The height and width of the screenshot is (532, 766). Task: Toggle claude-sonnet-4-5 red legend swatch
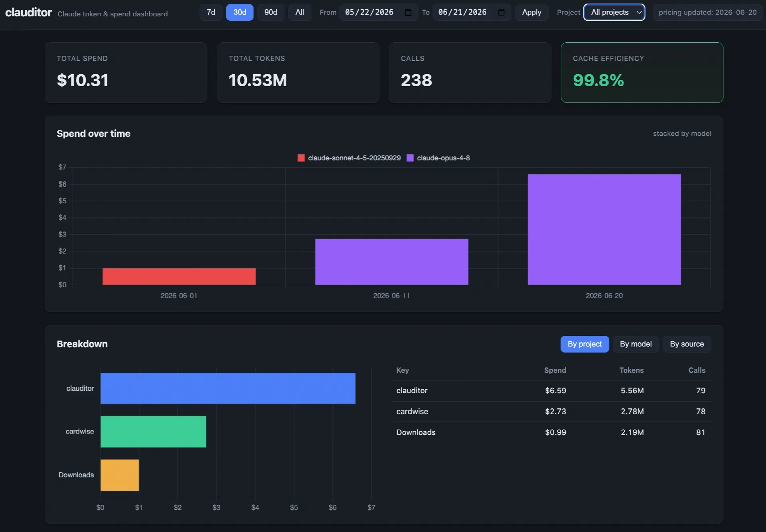point(301,158)
